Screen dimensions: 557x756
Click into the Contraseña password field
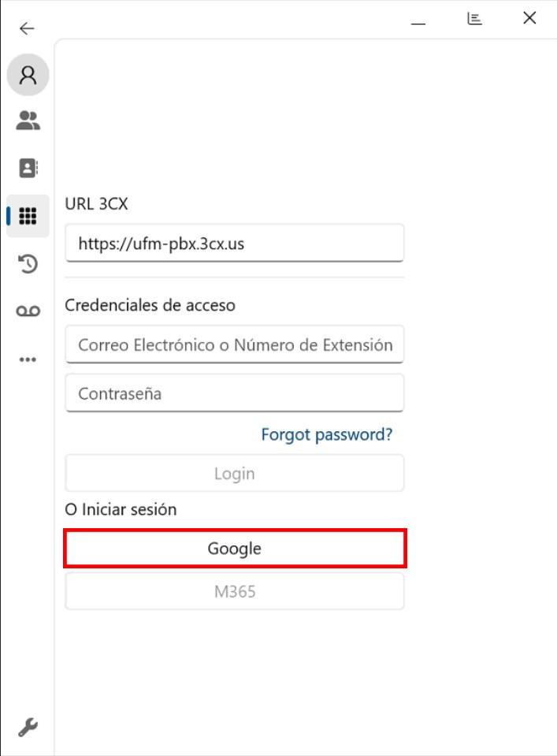click(234, 393)
